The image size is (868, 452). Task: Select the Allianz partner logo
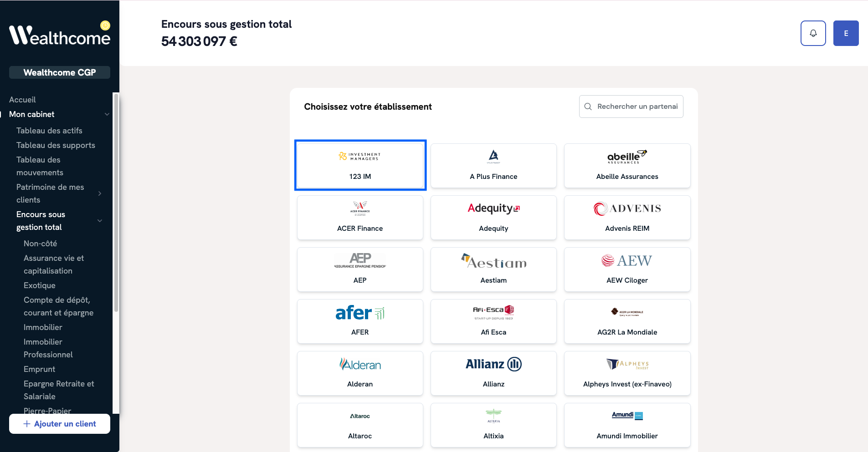[493, 364]
